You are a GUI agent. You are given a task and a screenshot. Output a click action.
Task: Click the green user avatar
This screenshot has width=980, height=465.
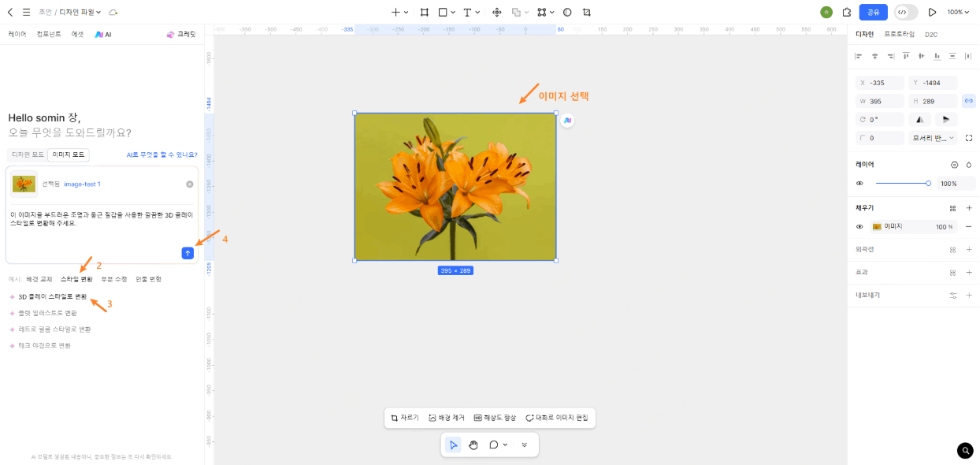click(x=826, y=12)
